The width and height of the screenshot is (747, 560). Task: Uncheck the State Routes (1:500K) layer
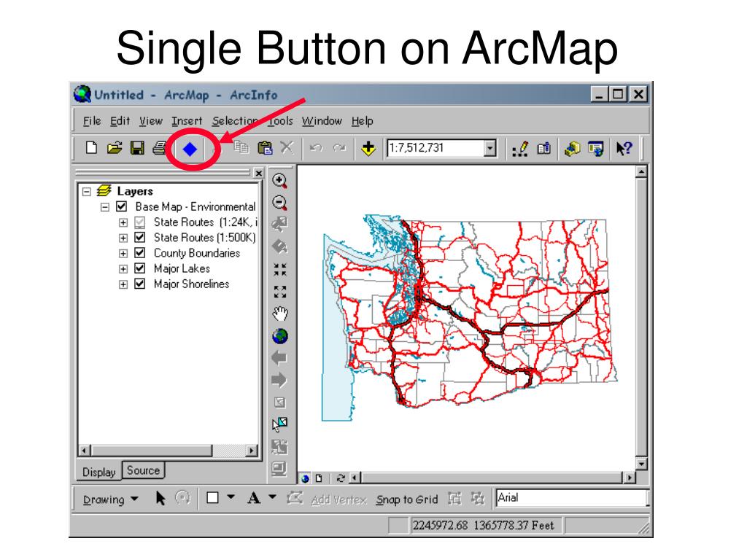click(x=139, y=238)
